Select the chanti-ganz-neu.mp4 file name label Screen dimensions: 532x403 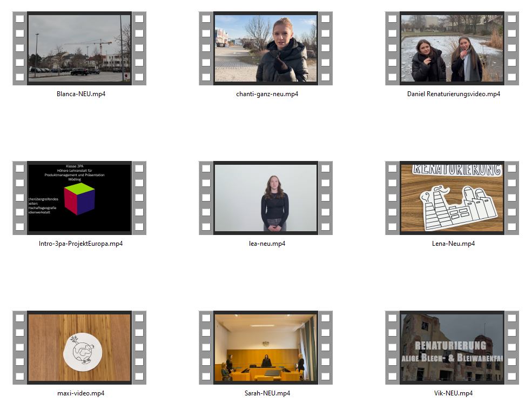(267, 94)
